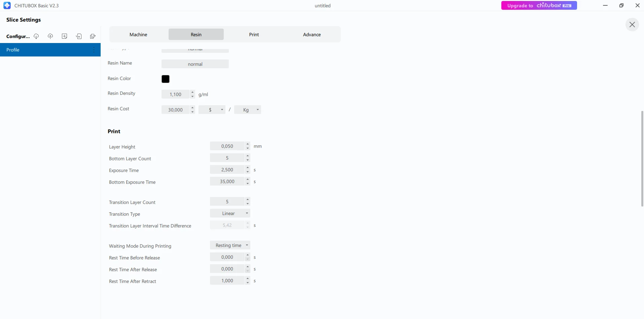Increase Layer Height with the up arrow
Screen dimensions: 644x319
(x=248, y=144)
